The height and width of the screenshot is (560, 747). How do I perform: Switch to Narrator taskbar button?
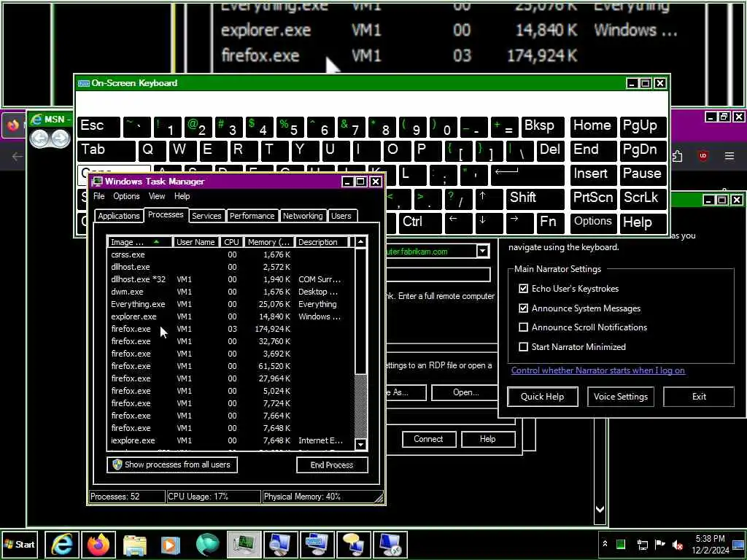[x=354, y=544]
